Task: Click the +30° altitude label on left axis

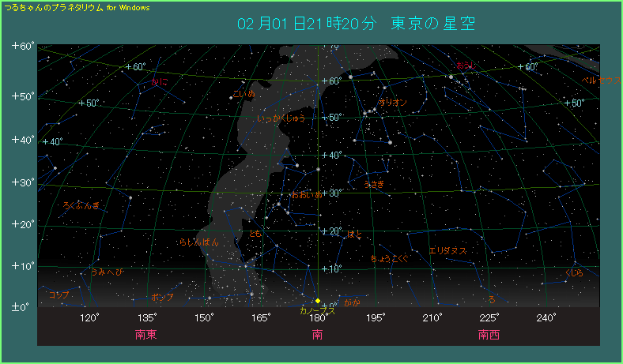Action: 21,182
